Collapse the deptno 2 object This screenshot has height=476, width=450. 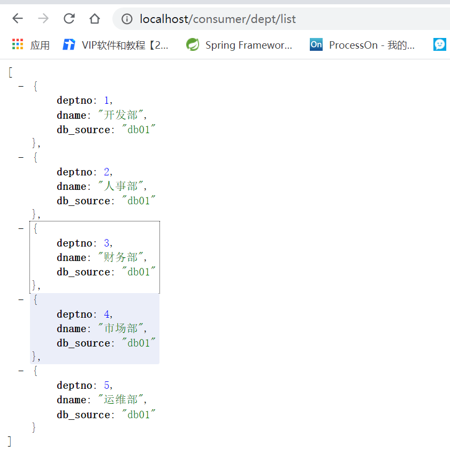coord(21,158)
